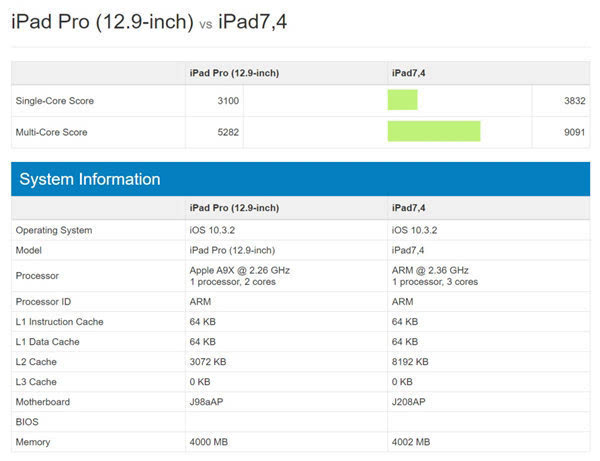This screenshot has height=461, width=600.
Task: Select the L2 Cache row label
Action: coord(36,362)
